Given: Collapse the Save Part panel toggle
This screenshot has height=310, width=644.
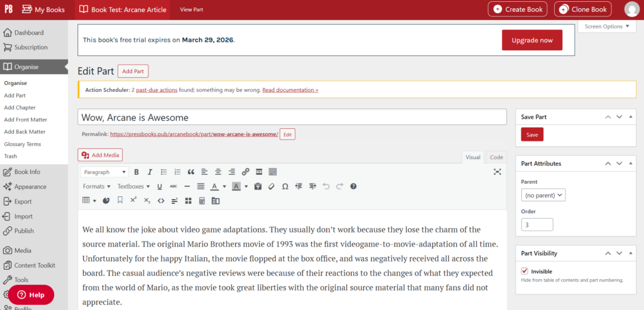Looking at the screenshot, I should 630,117.
